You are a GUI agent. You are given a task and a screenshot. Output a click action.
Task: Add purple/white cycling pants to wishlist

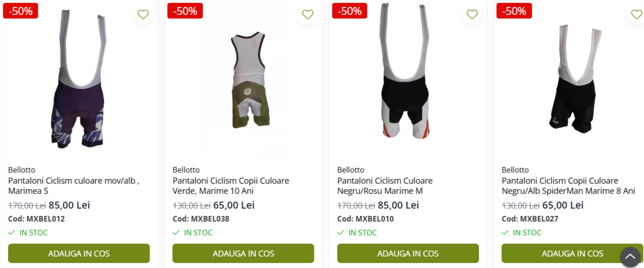(143, 14)
